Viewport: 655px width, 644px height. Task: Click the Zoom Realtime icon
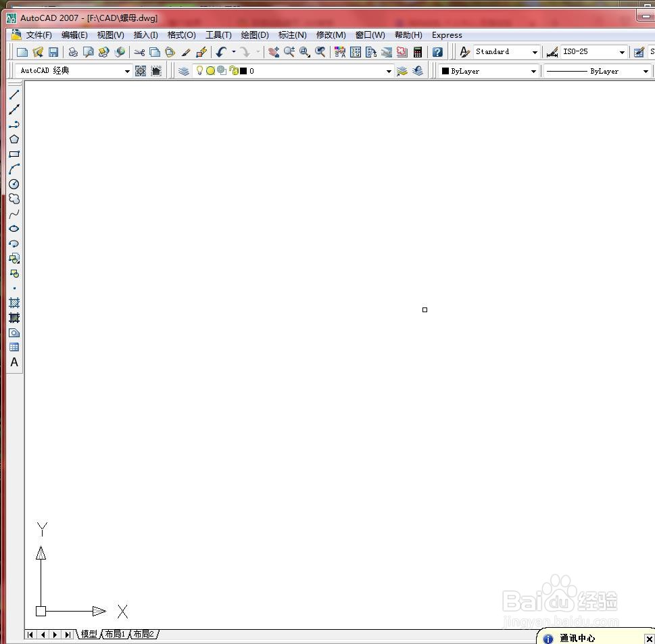point(289,52)
